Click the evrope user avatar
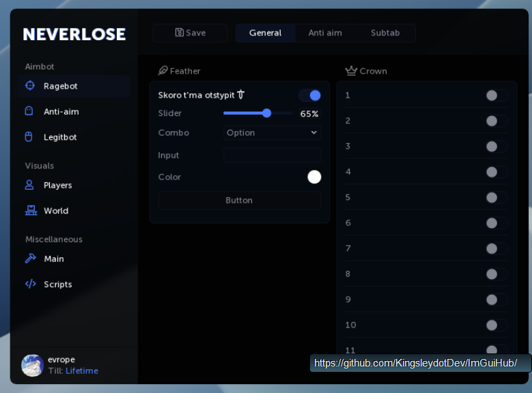This screenshot has height=393, width=532. [33, 366]
